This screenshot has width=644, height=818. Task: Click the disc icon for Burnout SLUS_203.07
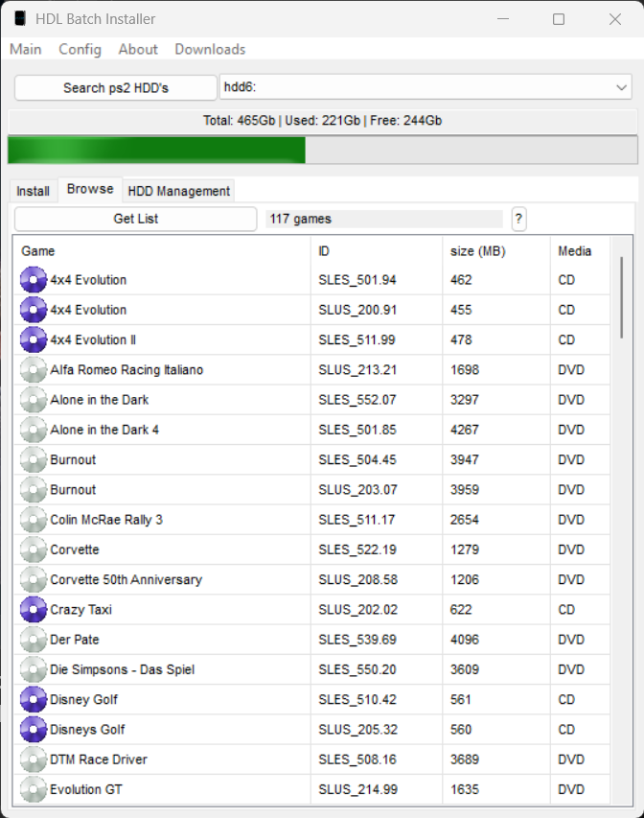coord(34,490)
